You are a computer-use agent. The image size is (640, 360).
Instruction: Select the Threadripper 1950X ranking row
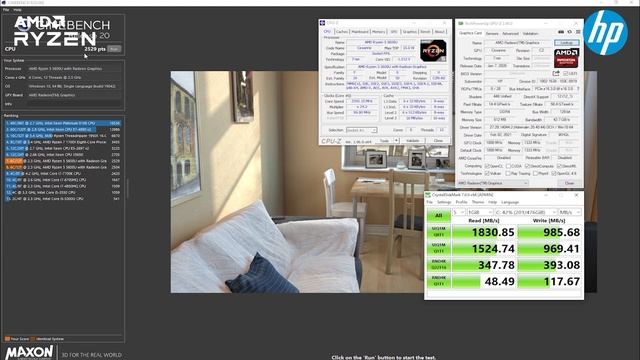pyautogui.click(x=63, y=136)
